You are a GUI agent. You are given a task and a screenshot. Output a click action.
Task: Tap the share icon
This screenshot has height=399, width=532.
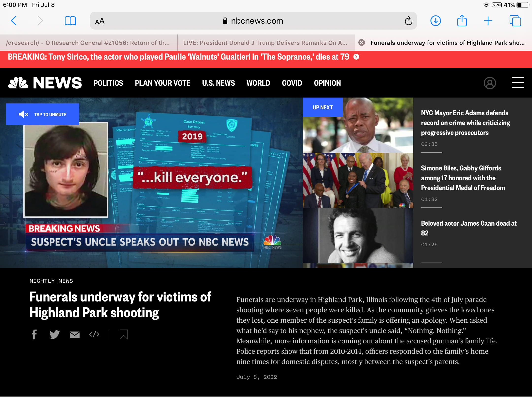coord(462,20)
